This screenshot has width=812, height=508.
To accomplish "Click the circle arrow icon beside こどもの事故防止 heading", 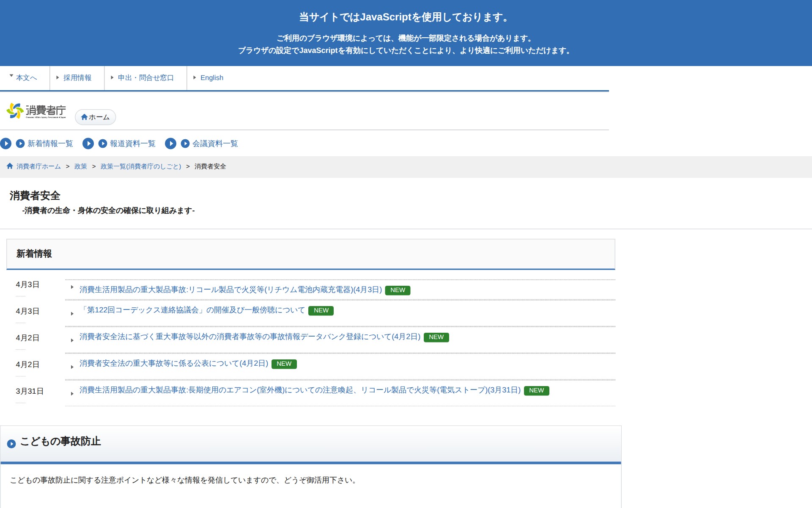I will click(12, 444).
